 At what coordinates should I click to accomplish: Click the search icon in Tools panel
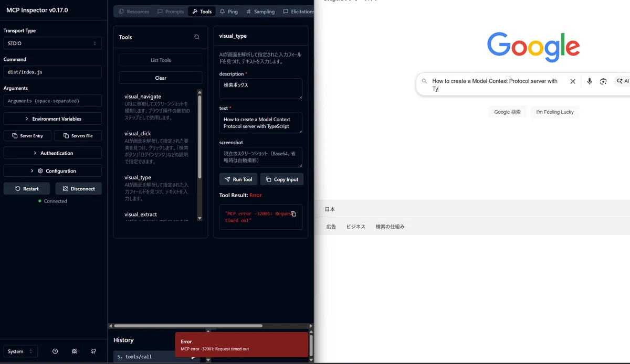click(x=197, y=37)
